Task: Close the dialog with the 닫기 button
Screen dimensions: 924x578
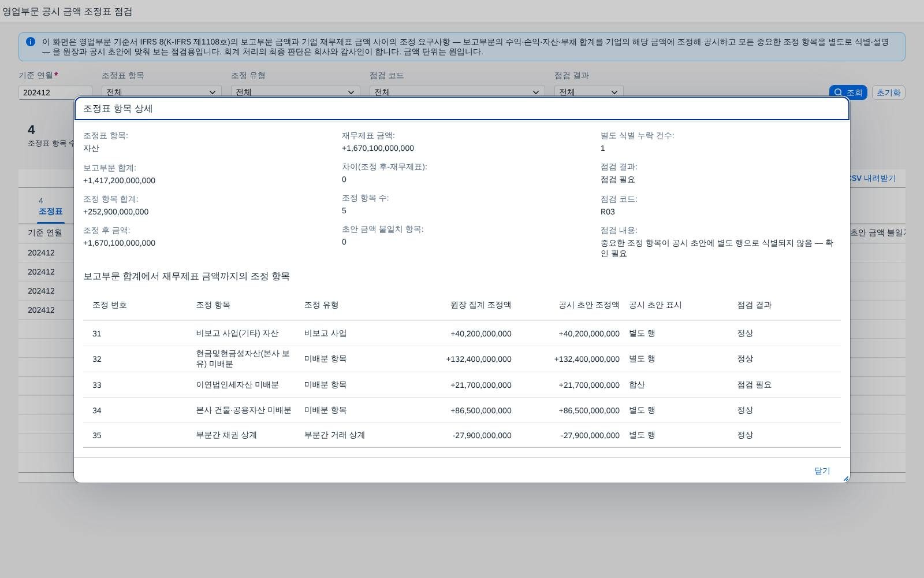Action: point(822,470)
